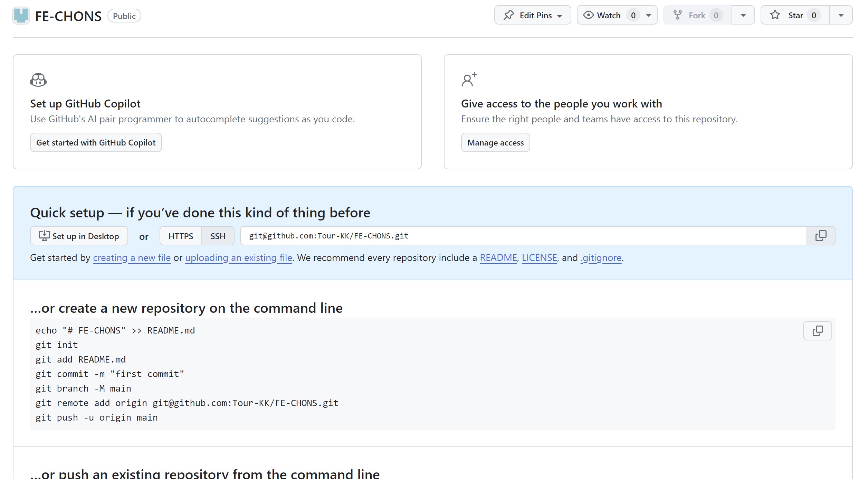Viewport: 868px width, 479px height.
Task: Click Get started with GitHub Copilot
Action: [96, 142]
